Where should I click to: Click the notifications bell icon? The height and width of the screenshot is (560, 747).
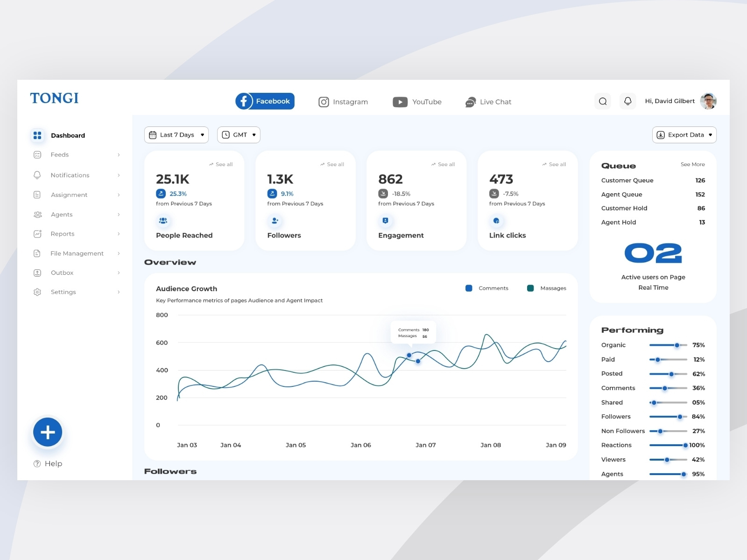tap(627, 101)
